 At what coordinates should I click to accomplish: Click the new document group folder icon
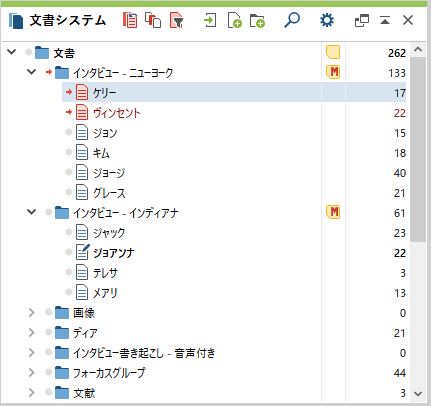pos(257,20)
